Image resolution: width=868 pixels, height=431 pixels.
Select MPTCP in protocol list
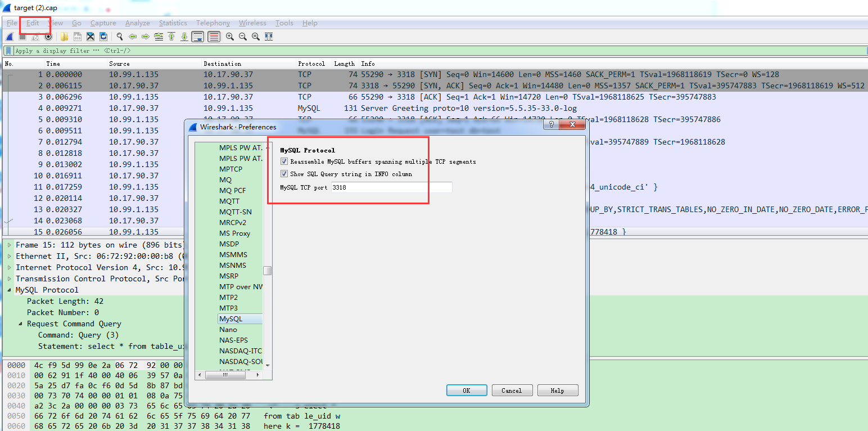coord(230,169)
